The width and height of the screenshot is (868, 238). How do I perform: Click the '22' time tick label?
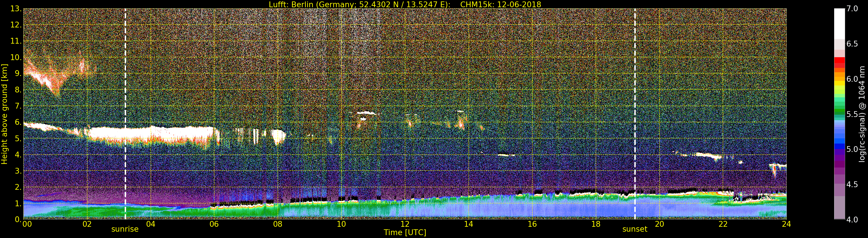click(x=723, y=224)
